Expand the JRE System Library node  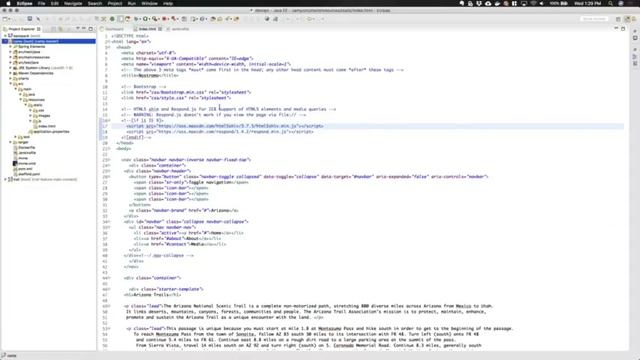11,68
